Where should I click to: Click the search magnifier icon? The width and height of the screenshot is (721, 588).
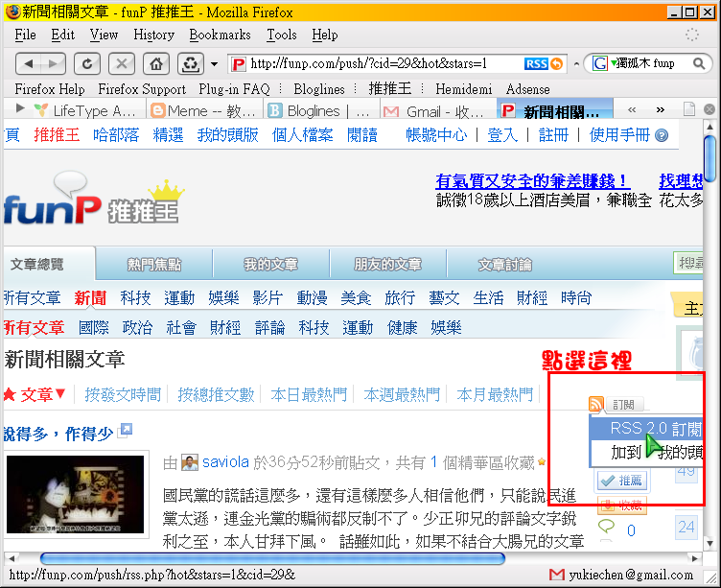pyautogui.click(x=699, y=63)
